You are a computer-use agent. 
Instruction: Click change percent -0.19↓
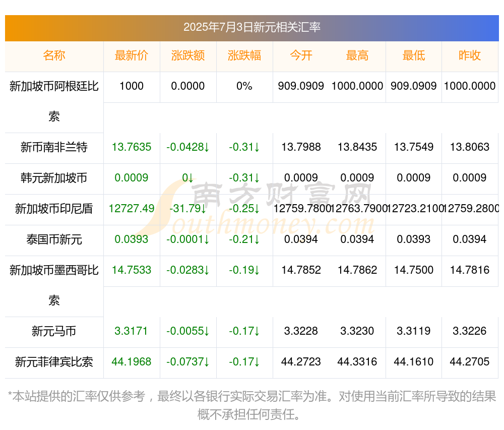pyautogui.click(x=244, y=270)
